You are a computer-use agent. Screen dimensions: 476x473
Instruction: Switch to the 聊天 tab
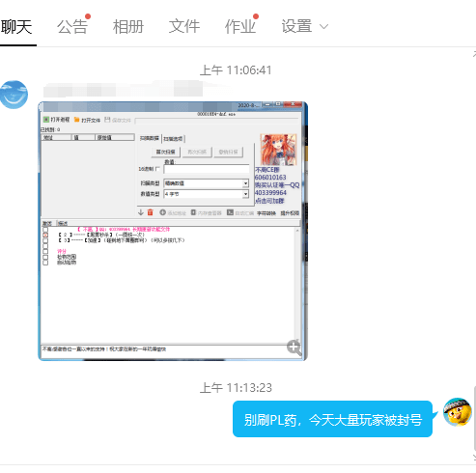[16, 27]
